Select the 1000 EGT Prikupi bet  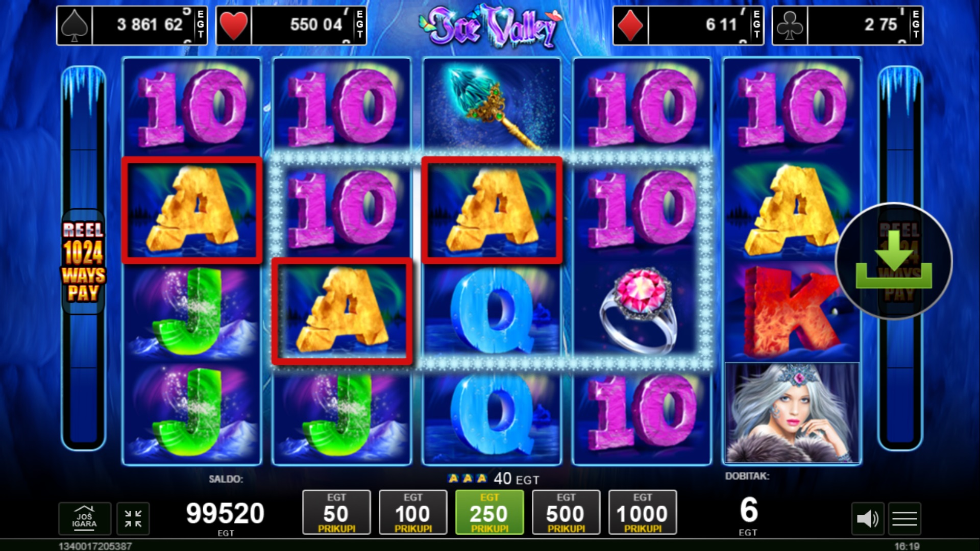(643, 512)
